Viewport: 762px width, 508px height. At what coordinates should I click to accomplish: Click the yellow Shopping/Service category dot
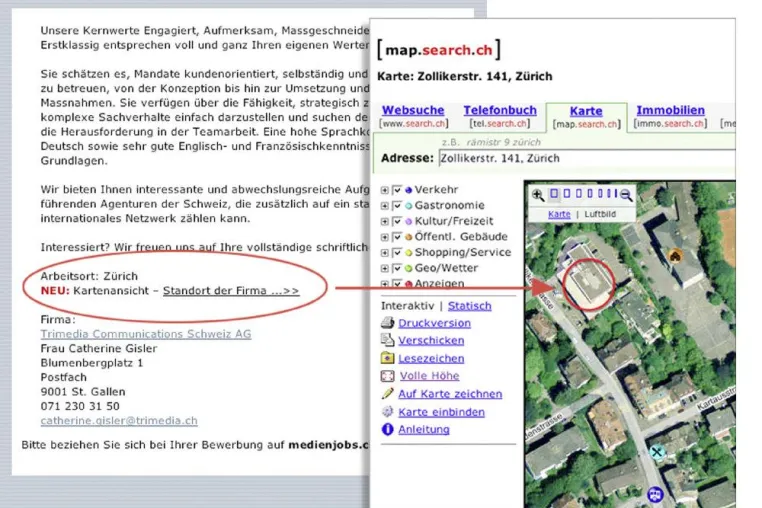[409, 252]
